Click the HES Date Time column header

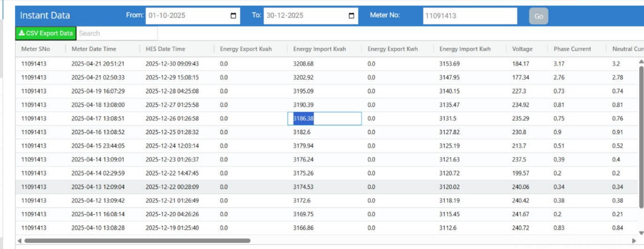tap(165, 49)
